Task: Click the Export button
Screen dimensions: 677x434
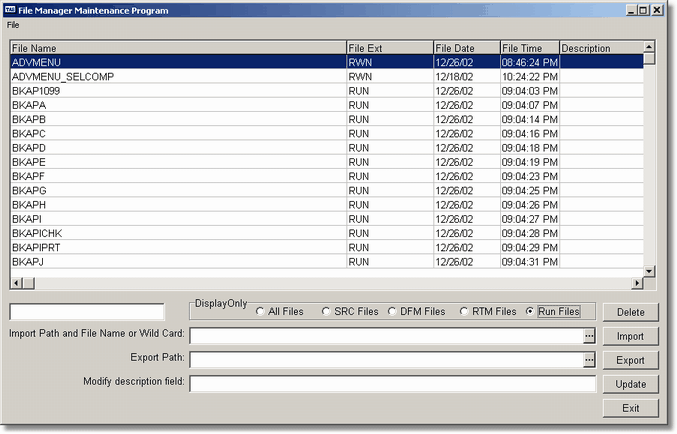Action: (x=631, y=360)
